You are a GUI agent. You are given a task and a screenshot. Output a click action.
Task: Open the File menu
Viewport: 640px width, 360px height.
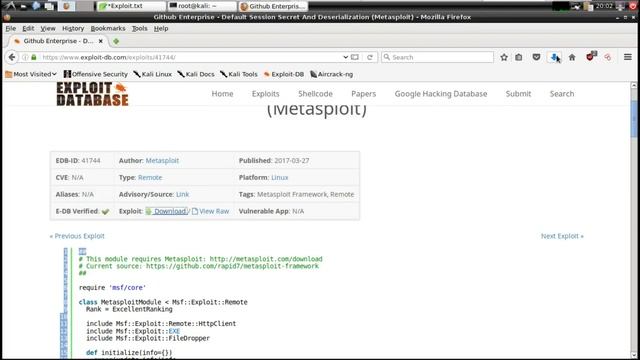(x=11, y=29)
